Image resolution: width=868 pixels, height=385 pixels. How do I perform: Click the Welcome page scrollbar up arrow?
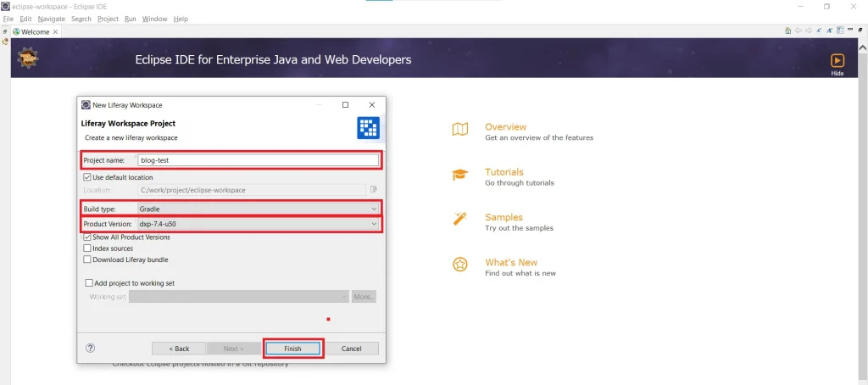coord(862,48)
